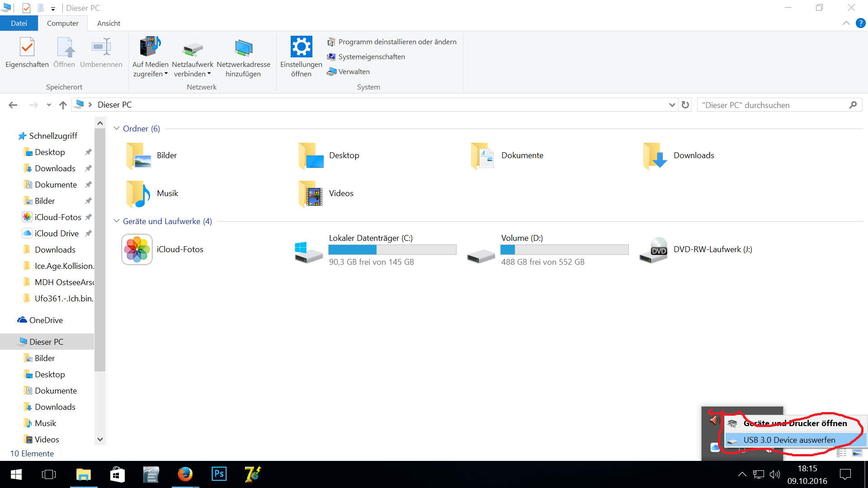Screen dimensions: 868x488
Task: Select Volume (D:) drive
Action: point(547,250)
